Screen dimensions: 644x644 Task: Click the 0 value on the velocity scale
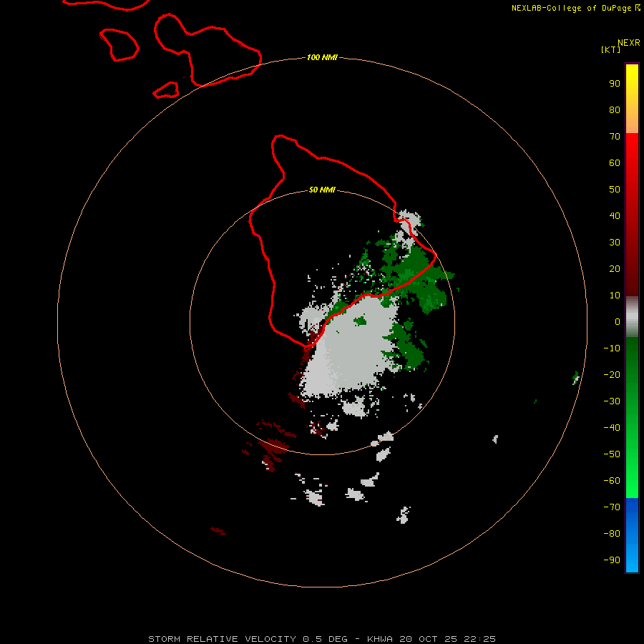(618, 322)
